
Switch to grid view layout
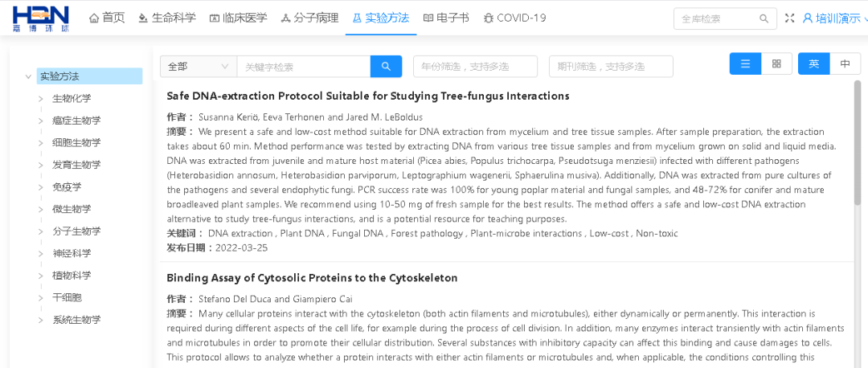(x=776, y=64)
